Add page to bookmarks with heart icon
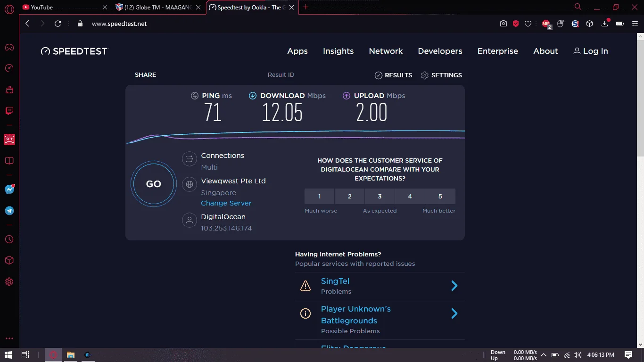The image size is (644, 362). tap(528, 24)
